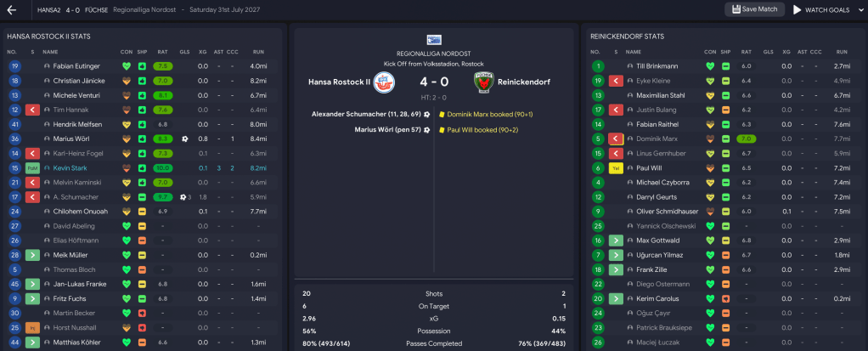
Task: Click Kevin Stark's 10.0 rating badge
Action: (x=163, y=168)
